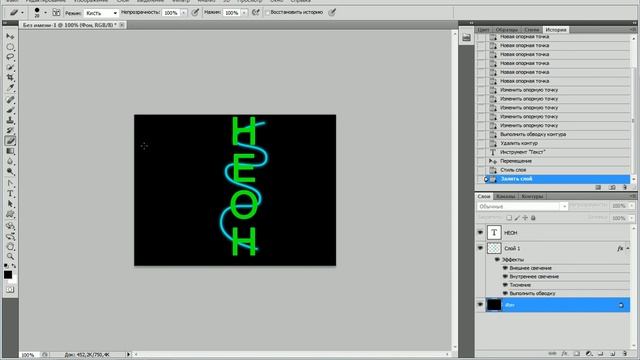
Task: Select the Blur tool
Action: point(10,162)
